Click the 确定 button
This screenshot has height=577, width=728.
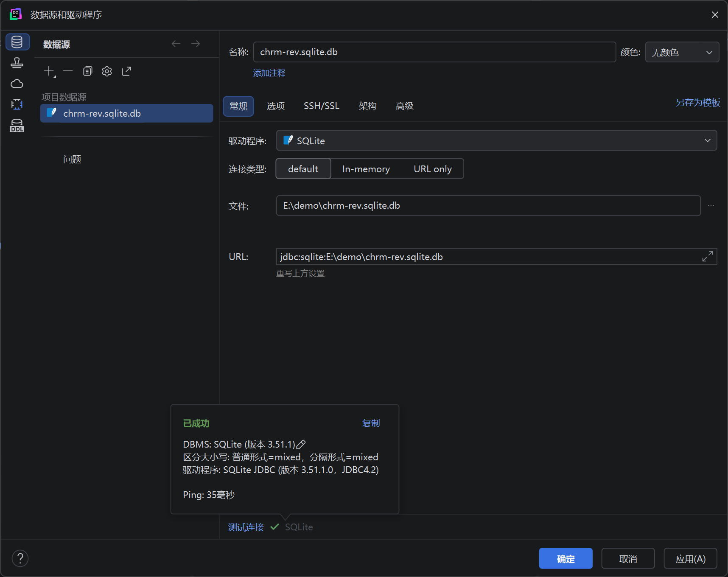[x=566, y=559]
